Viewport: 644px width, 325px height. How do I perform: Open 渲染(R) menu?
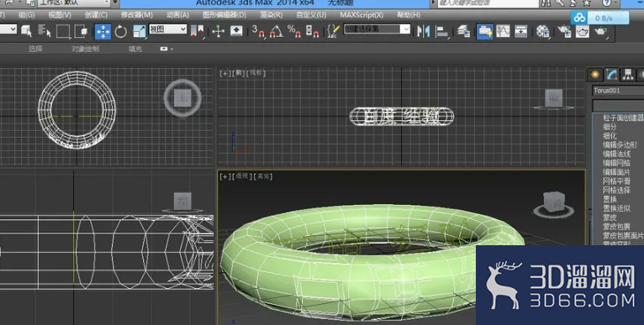click(x=271, y=15)
